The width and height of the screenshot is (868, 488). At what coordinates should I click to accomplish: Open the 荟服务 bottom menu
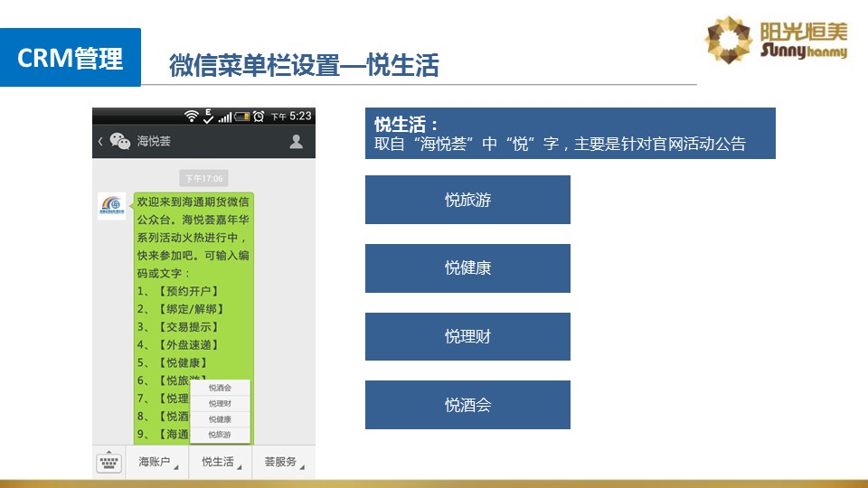point(284,462)
